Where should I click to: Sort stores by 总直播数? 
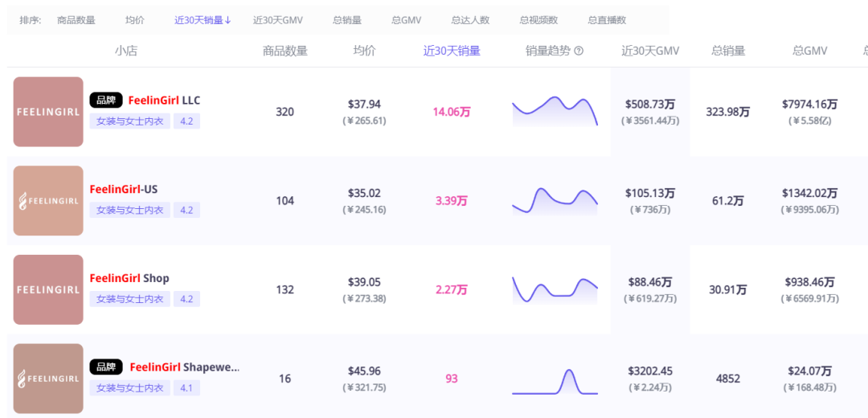(607, 20)
